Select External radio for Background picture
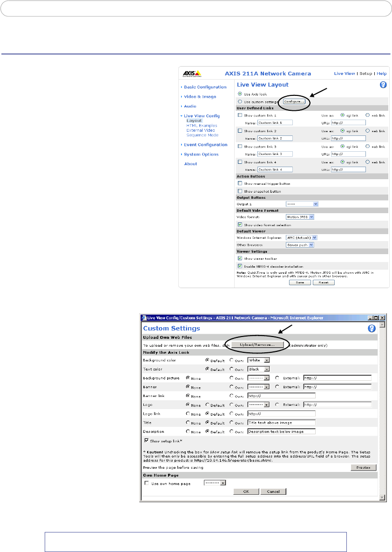Image resolution: width=392 pixels, height=552 pixels. click(x=277, y=378)
